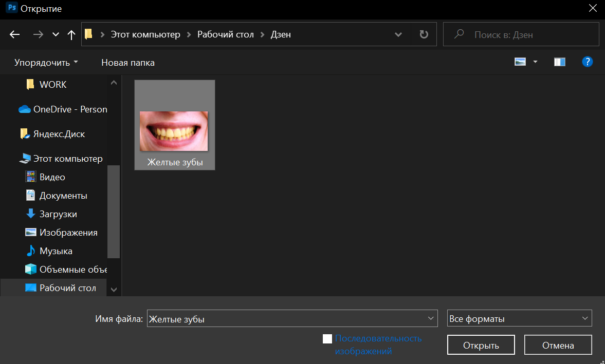Click the 'Отмена' button
Screen dimensions: 605x364
tap(558, 345)
